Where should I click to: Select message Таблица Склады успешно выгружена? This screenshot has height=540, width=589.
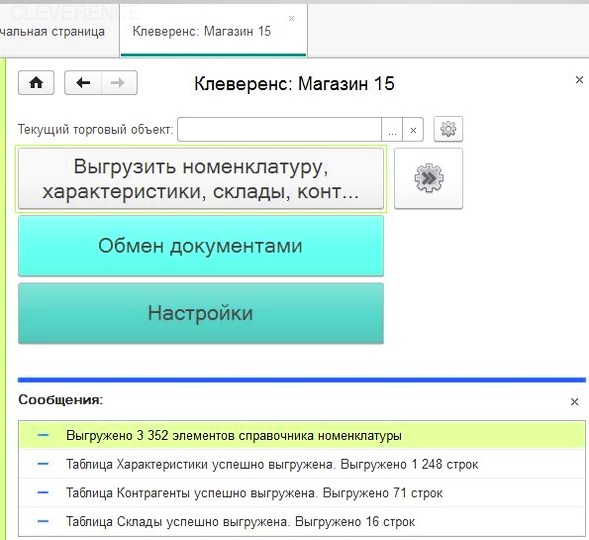[302, 521]
